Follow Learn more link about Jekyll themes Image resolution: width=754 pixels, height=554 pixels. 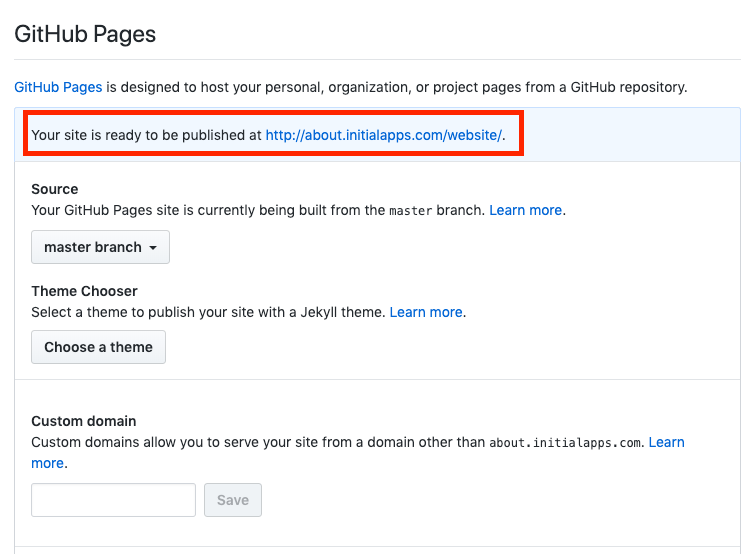[426, 312]
